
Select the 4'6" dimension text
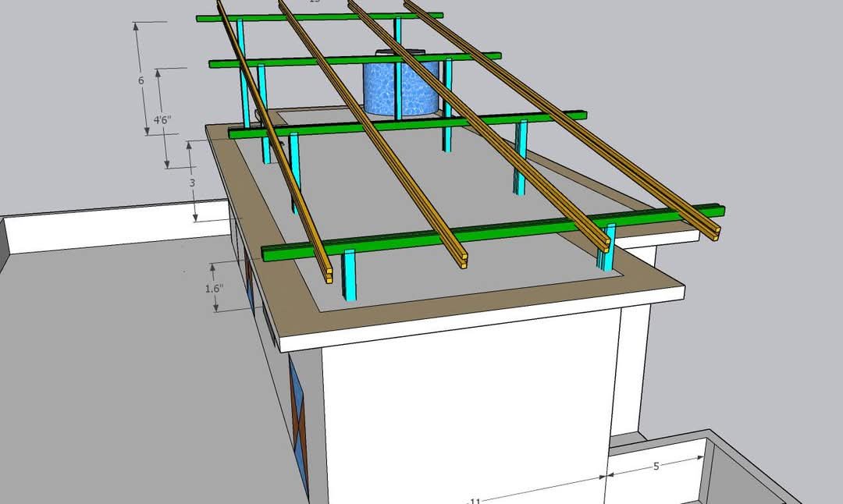click(162, 119)
